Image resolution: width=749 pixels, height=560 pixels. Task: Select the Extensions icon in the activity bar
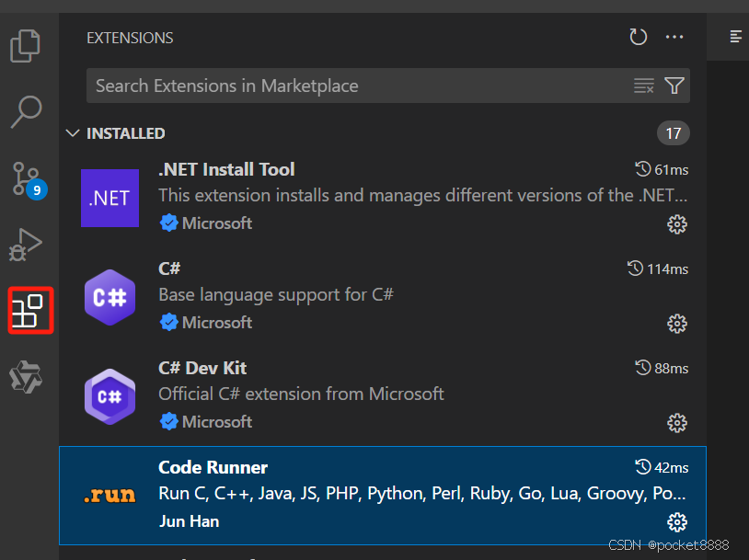click(30, 311)
